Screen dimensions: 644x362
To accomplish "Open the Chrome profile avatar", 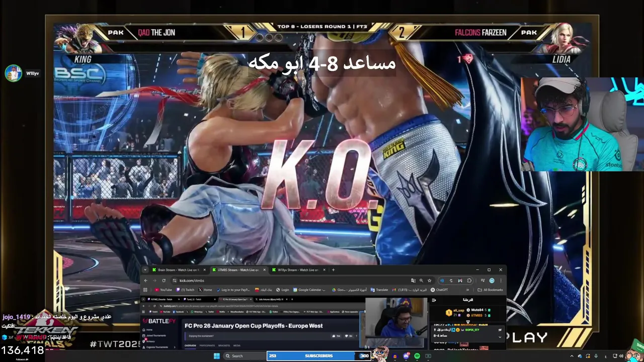I will [492, 281].
